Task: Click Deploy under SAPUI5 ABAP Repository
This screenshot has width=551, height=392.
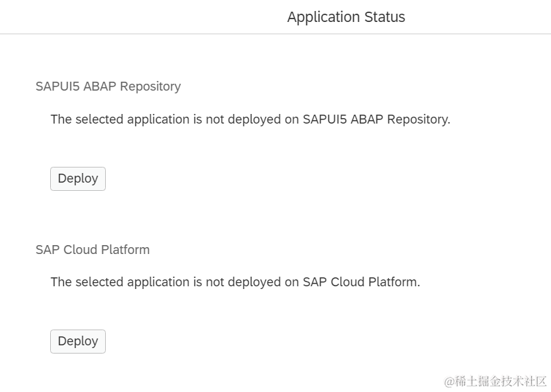Action: [78, 178]
